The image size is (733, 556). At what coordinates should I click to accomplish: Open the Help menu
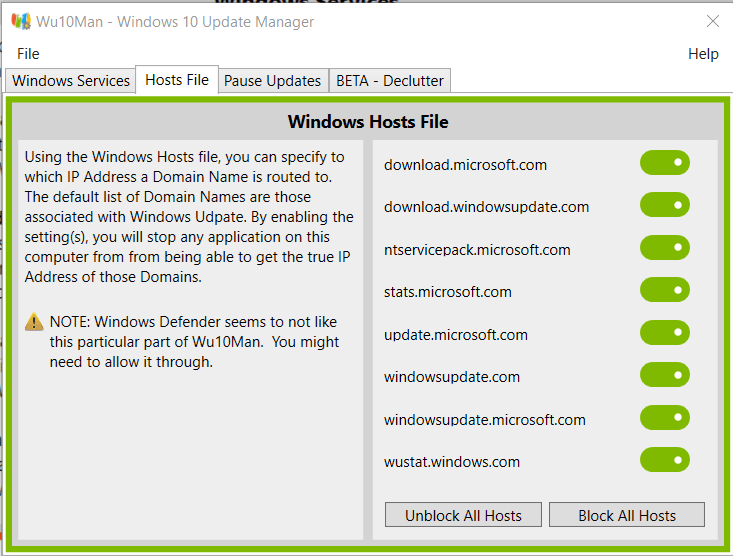[x=703, y=54]
